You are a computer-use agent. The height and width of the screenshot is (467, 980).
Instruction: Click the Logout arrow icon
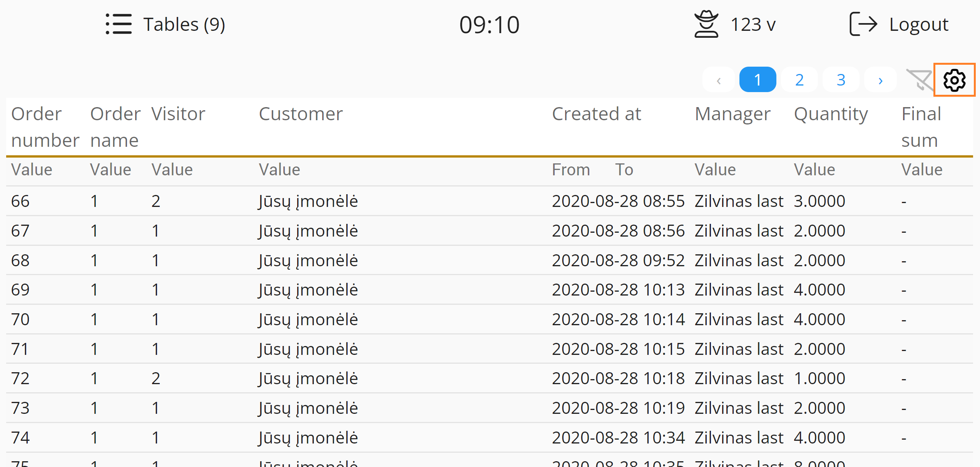[x=863, y=24]
